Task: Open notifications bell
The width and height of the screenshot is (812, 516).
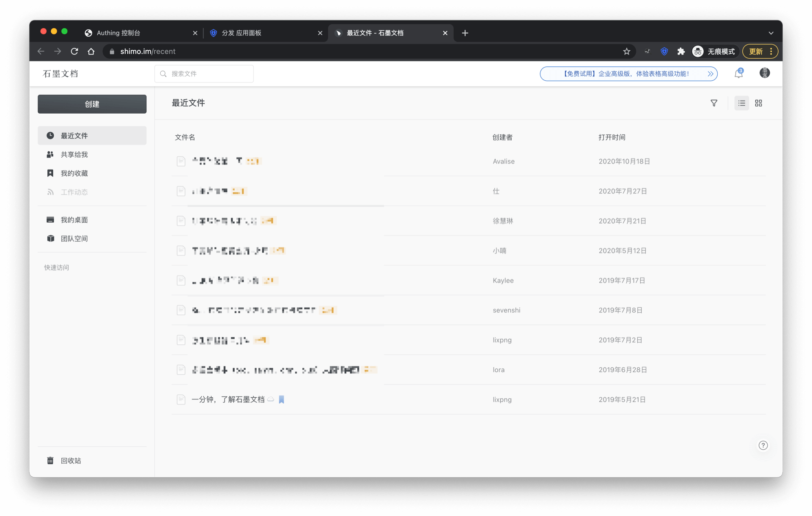Action: pyautogui.click(x=738, y=74)
